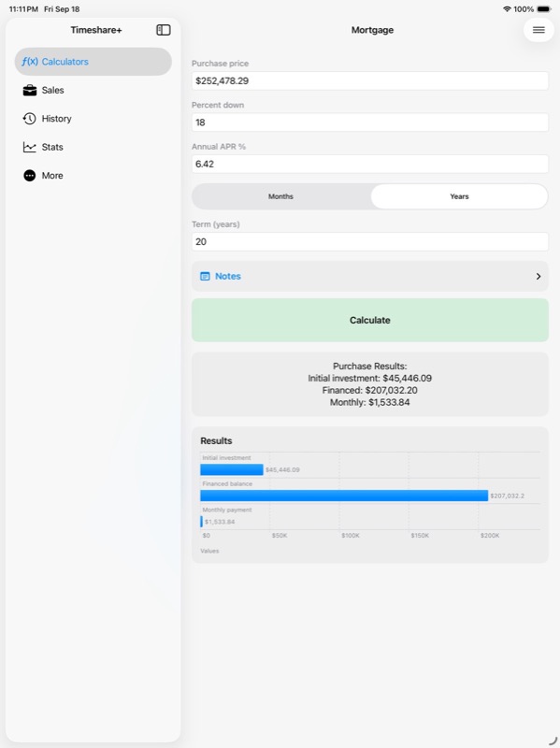Open the More sidebar item
Viewport: 560px width, 748px height.
click(93, 176)
